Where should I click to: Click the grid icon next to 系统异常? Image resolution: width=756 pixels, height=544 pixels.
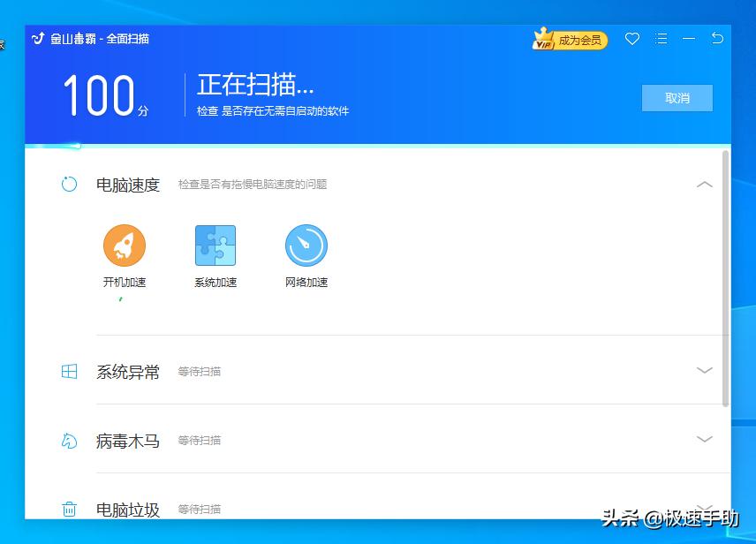(69, 371)
